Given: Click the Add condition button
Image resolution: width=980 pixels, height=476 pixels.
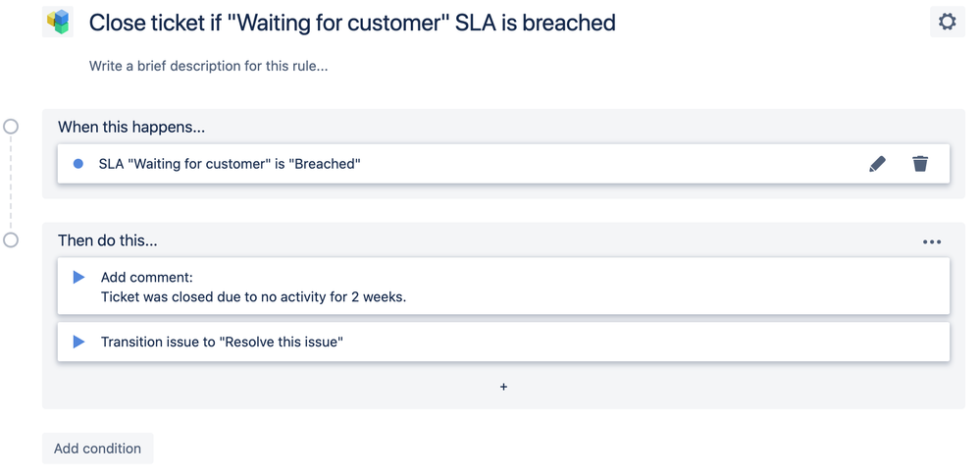Looking at the screenshot, I should (x=97, y=449).
